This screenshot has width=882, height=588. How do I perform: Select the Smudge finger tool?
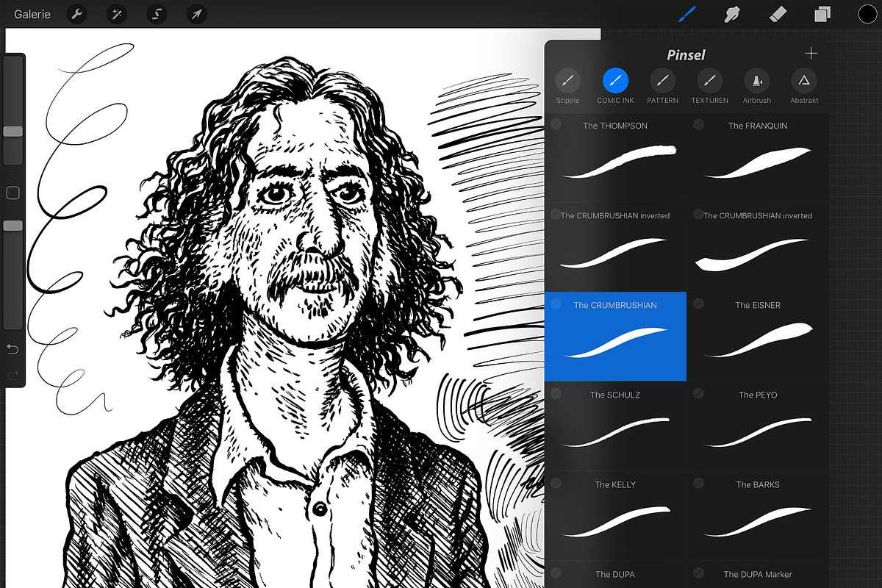[732, 14]
